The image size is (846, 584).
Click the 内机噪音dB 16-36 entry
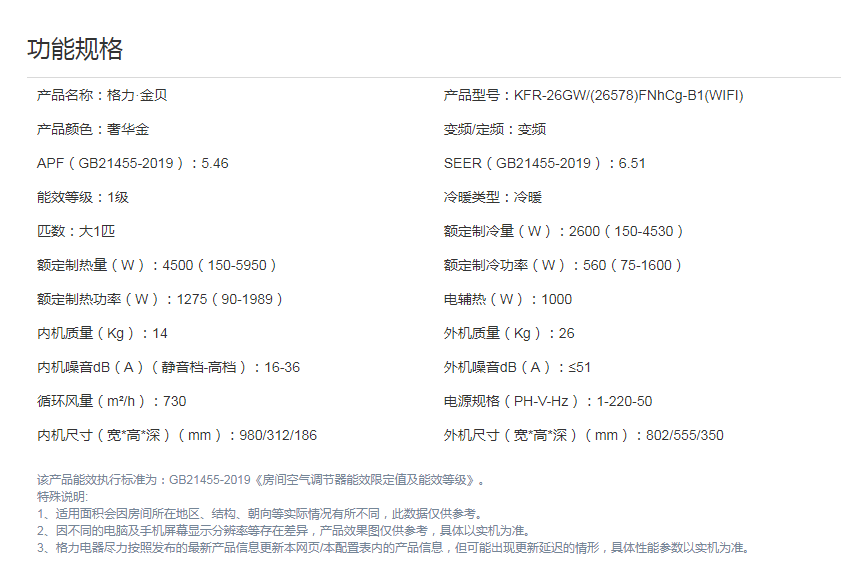point(168,368)
